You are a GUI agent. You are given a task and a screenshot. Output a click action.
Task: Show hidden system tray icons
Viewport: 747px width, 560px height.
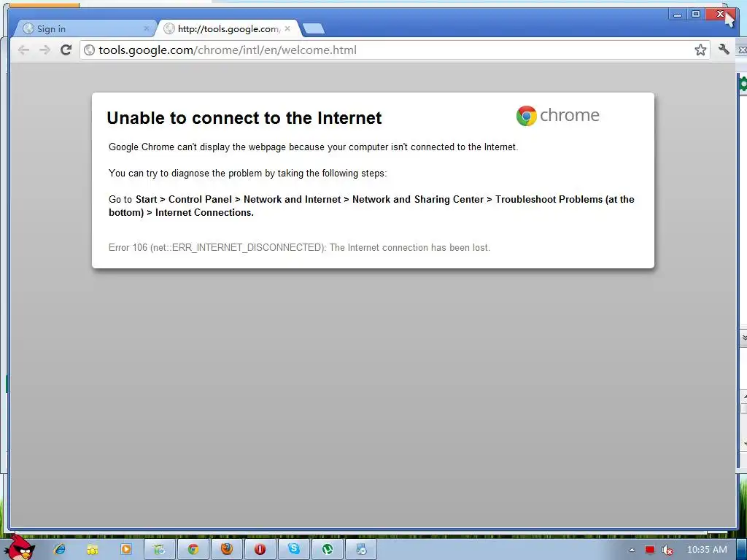(x=632, y=550)
